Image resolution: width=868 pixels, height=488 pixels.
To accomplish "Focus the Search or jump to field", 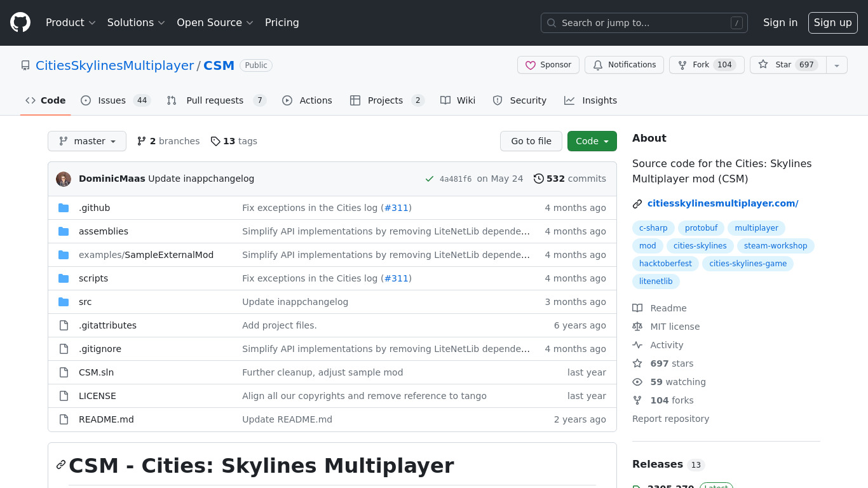I will point(644,23).
